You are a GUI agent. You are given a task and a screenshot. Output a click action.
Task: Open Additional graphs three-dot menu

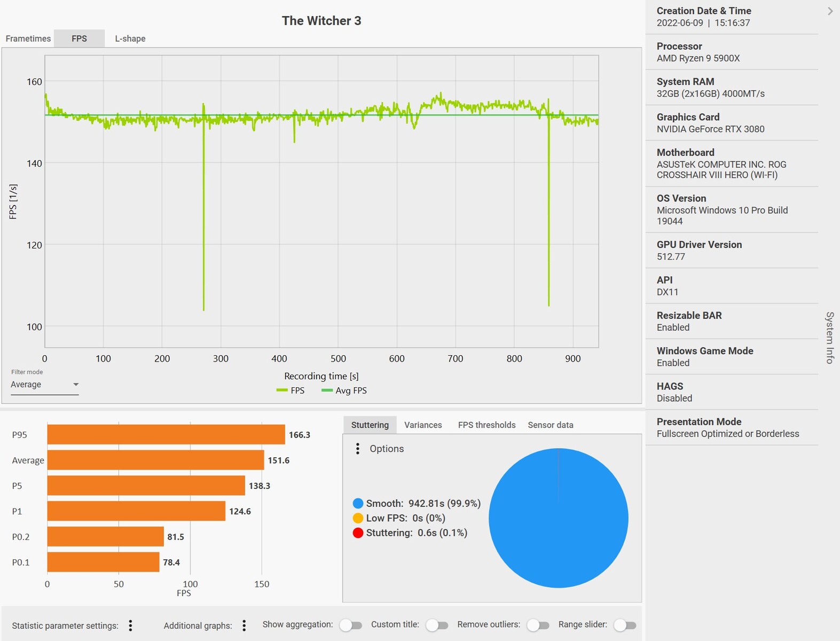tap(244, 626)
